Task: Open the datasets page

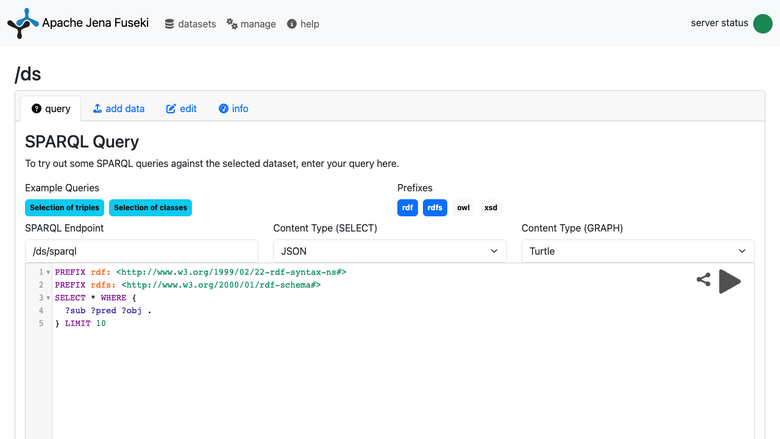Action: coord(191,24)
